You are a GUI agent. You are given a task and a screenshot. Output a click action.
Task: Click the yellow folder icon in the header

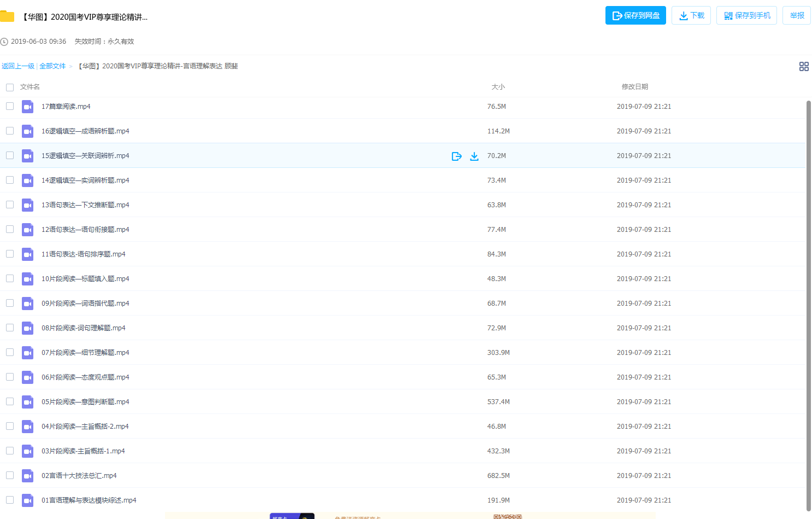tap(7, 16)
